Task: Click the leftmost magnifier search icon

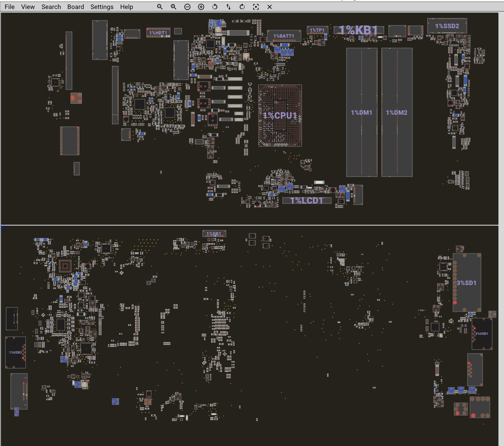Action: 160,7
